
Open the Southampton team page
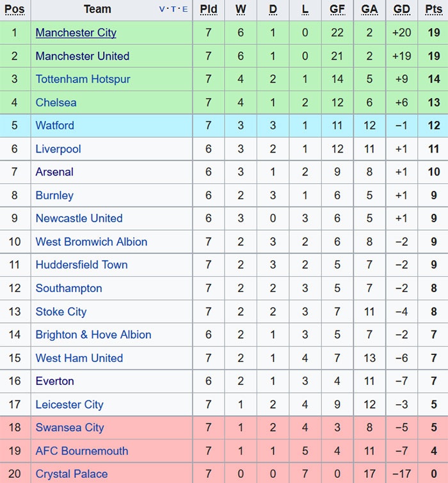[68, 288]
